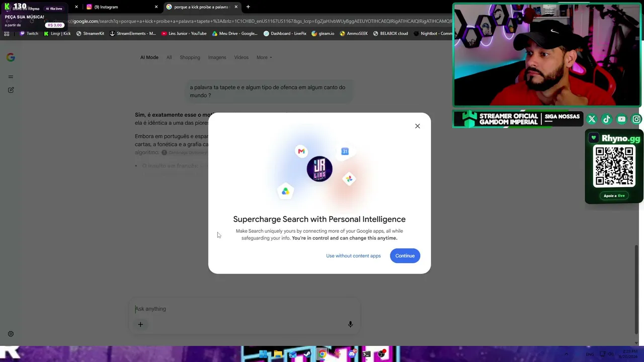Expand the More search filters dropdown
The height and width of the screenshot is (362, 644).
pos(264,57)
